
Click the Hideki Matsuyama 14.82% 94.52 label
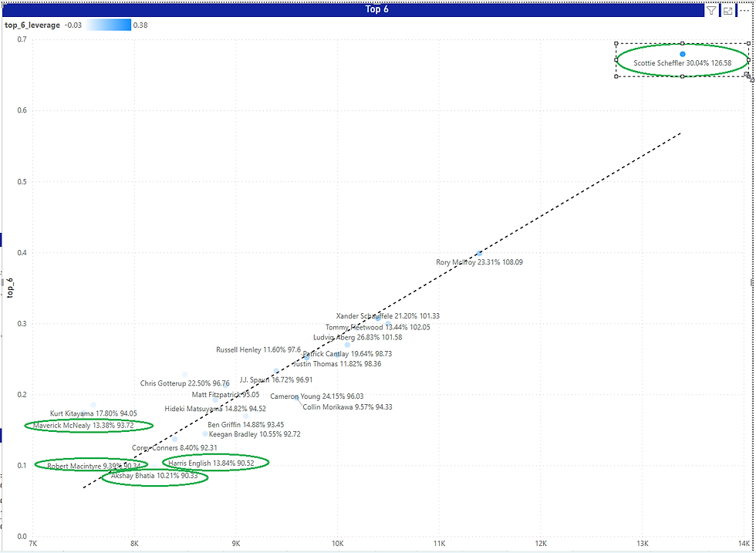pyautogui.click(x=215, y=409)
